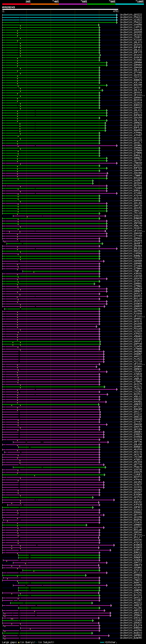Select label UniRef100_A2R850
This screenshot has width=146, height=644.
[x=131, y=585]
